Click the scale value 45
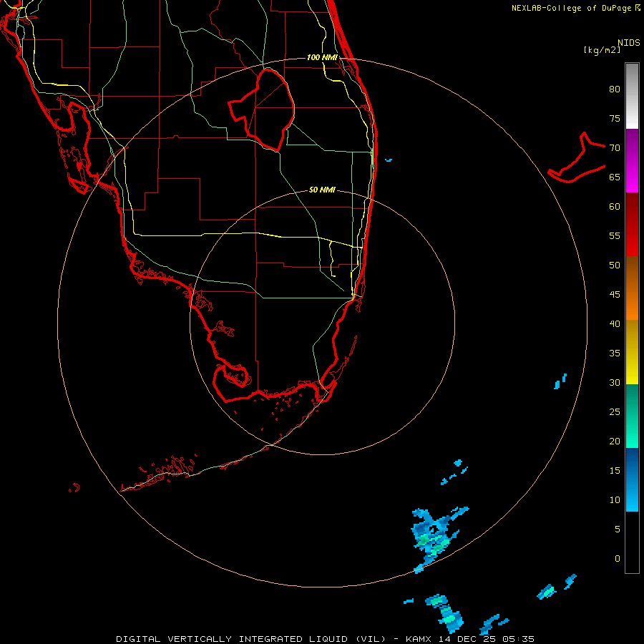This screenshot has width=644, height=644. (x=615, y=295)
